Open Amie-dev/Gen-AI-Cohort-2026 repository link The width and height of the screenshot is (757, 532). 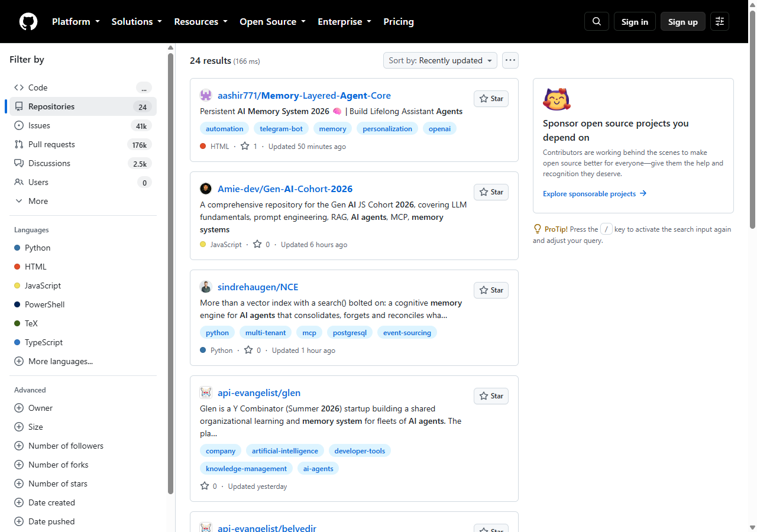[x=285, y=189]
